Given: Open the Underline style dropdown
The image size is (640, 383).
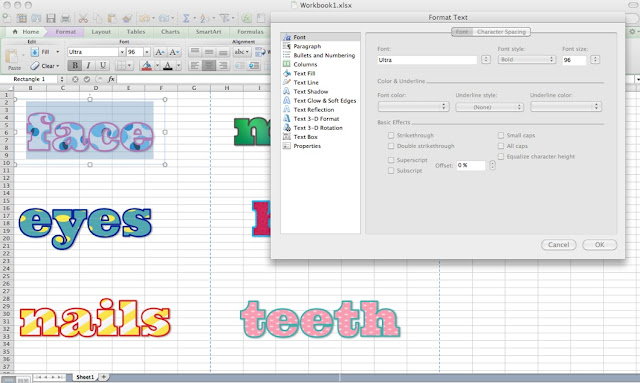Looking at the screenshot, I should tap(489, 107).
